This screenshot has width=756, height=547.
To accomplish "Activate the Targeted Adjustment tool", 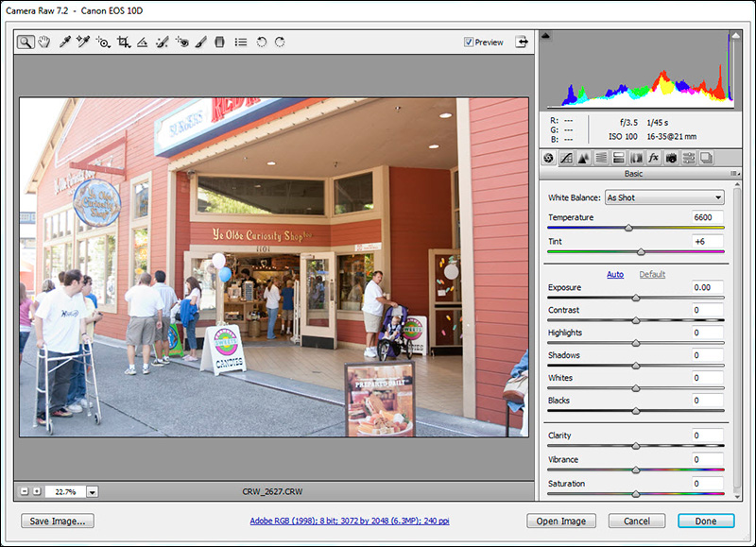I will coord(103,43).
